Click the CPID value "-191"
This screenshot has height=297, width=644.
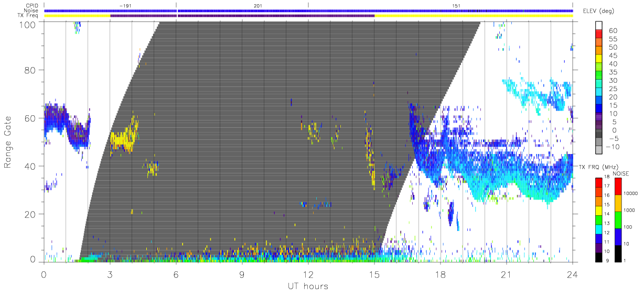(125, 5)
